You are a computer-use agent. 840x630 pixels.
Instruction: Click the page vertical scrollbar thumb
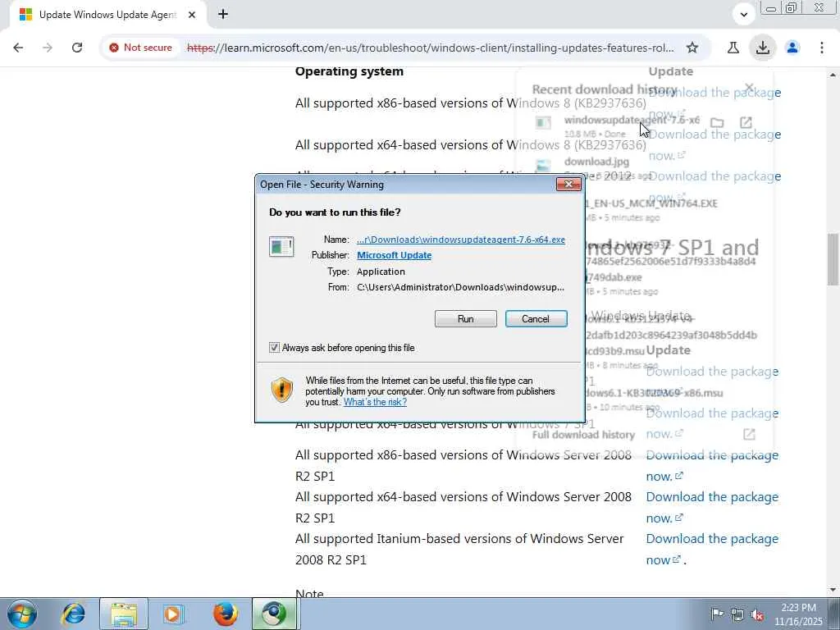pyautogui.click(x=833, y=260)
